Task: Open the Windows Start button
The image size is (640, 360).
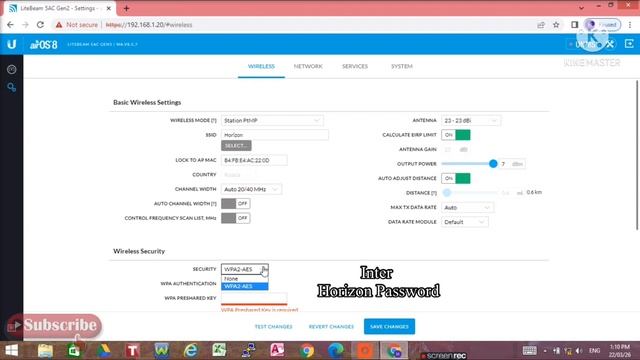Action: tap(11, 350)
